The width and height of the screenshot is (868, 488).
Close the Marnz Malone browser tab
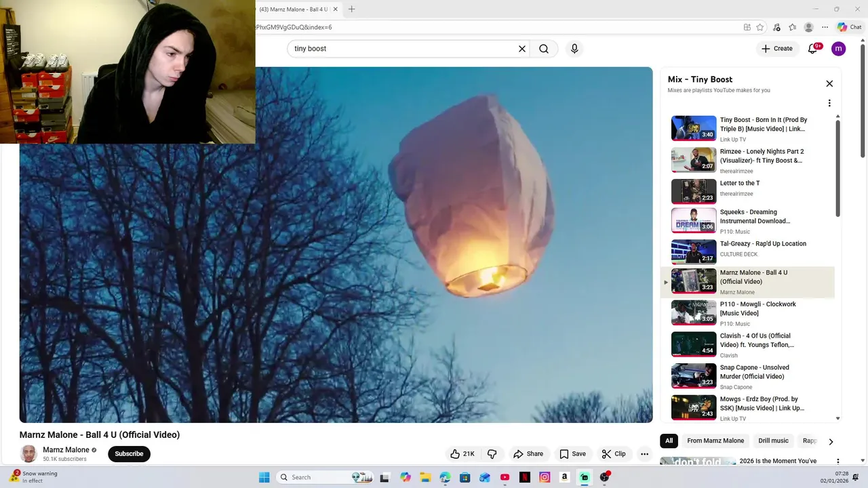coord(335,9)
